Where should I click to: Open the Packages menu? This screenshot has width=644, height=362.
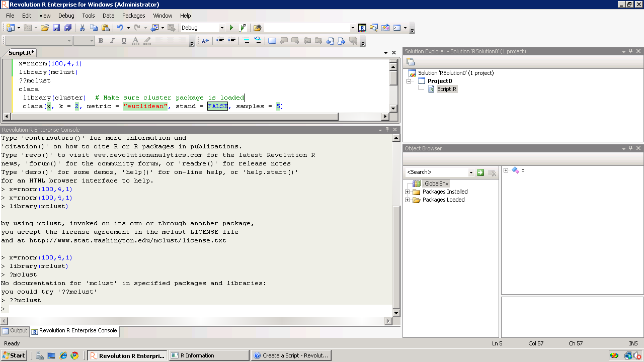tap(133, 16)
